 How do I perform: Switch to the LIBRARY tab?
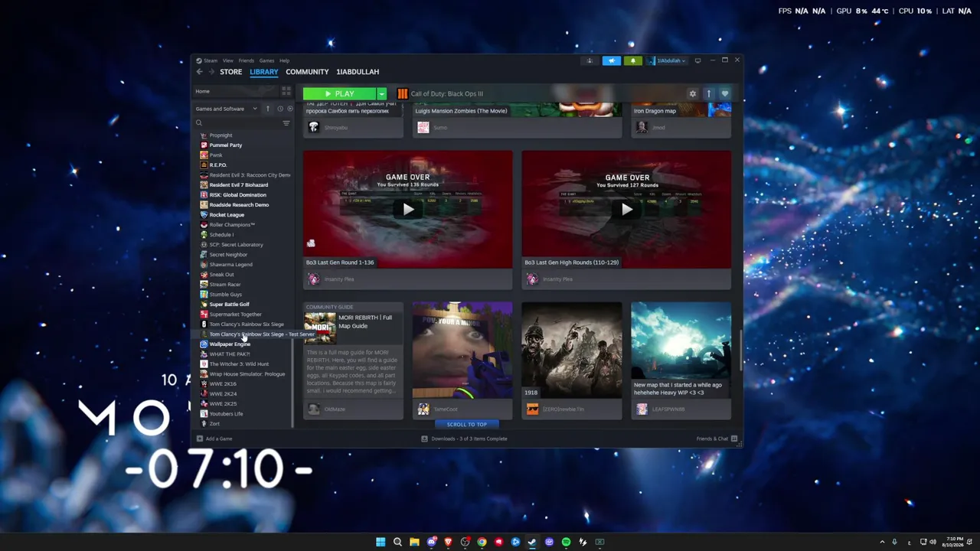(264, 72)
